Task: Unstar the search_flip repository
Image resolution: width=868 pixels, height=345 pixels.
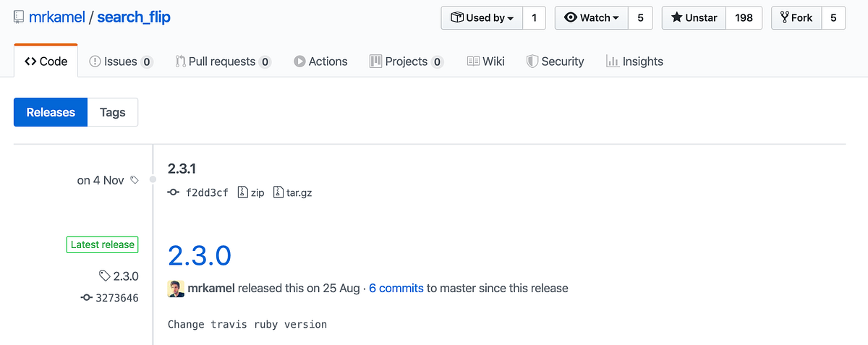Action: (694, 18)
